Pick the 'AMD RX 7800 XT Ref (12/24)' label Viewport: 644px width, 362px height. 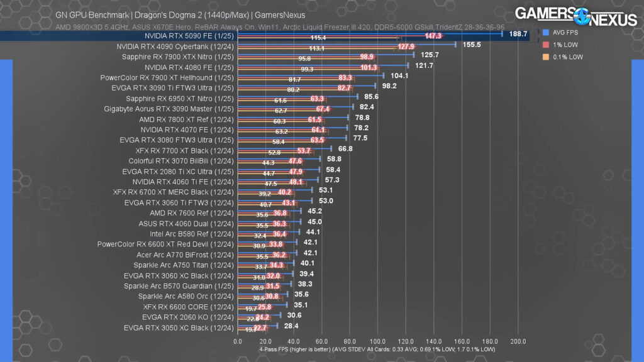point(186,120)
